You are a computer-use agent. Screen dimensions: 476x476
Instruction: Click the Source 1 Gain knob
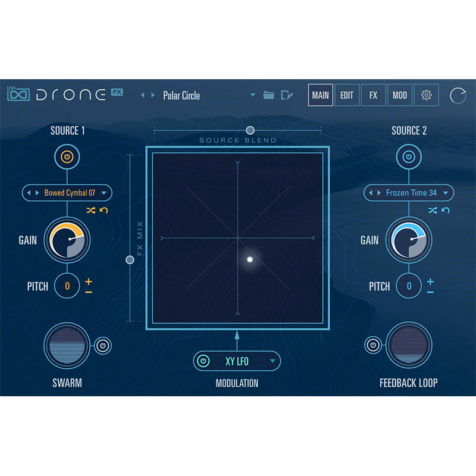coord(67,240)
